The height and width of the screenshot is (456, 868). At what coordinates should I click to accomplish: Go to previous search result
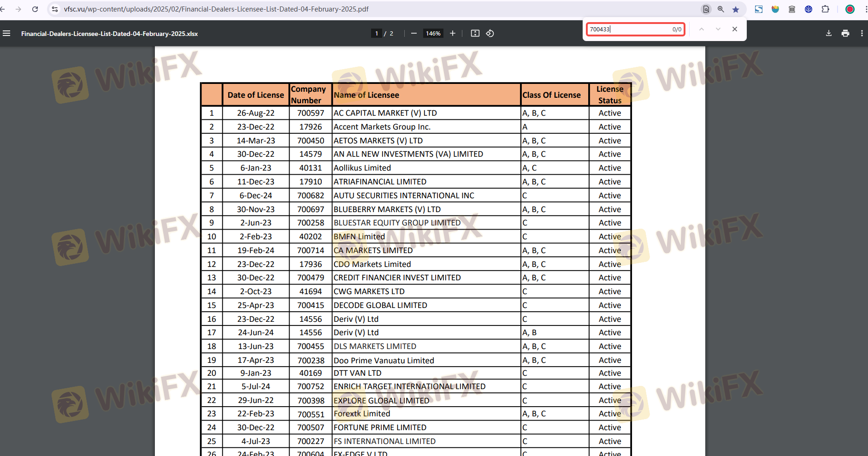tap(701, 29)
